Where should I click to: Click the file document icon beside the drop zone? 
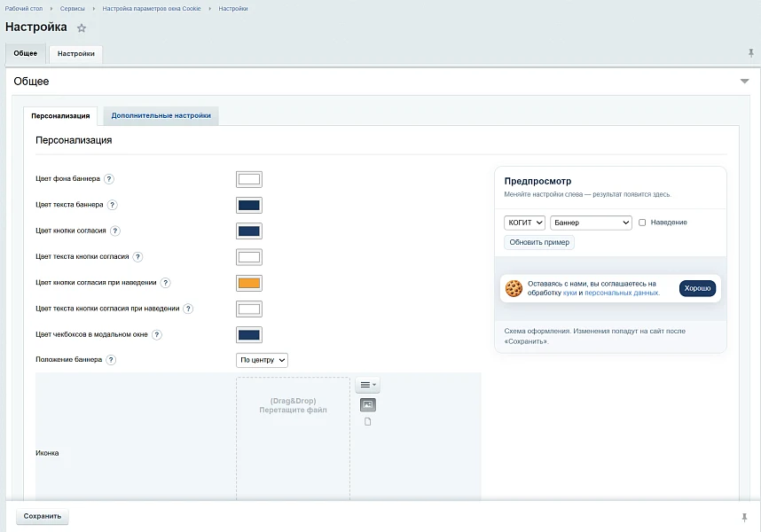[x=368, y=422]
